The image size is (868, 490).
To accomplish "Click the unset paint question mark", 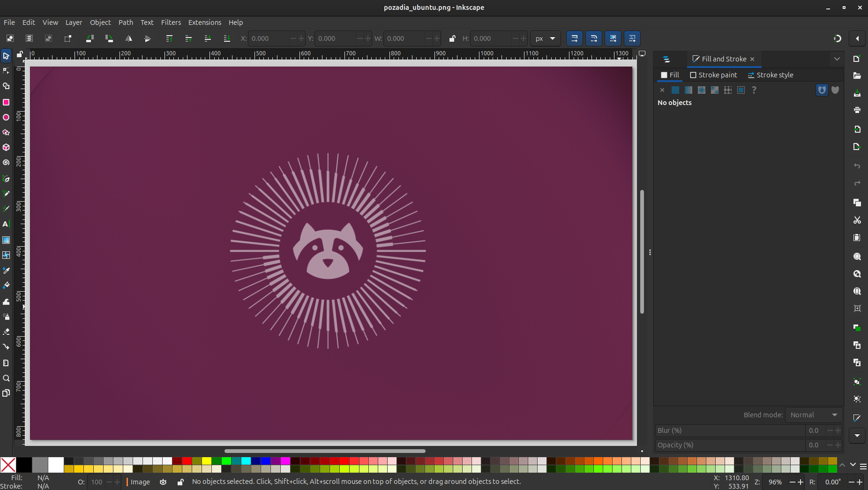I will (x=754, y=90).
